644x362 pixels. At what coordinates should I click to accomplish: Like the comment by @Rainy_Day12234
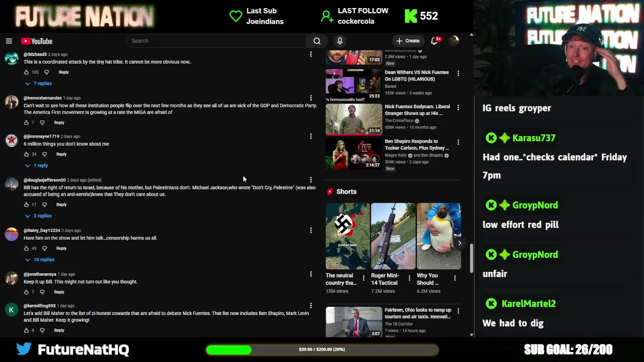(x=26, y=248)
